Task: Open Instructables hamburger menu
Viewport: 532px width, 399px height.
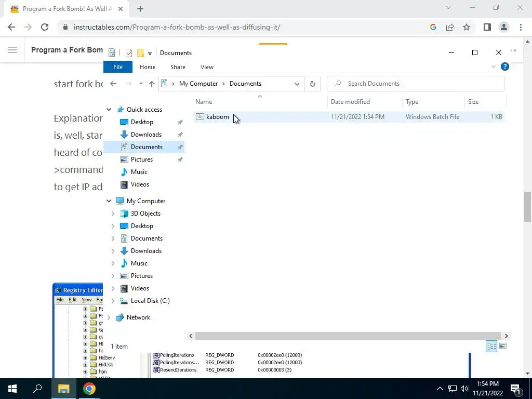Action: tap(12, 50)
